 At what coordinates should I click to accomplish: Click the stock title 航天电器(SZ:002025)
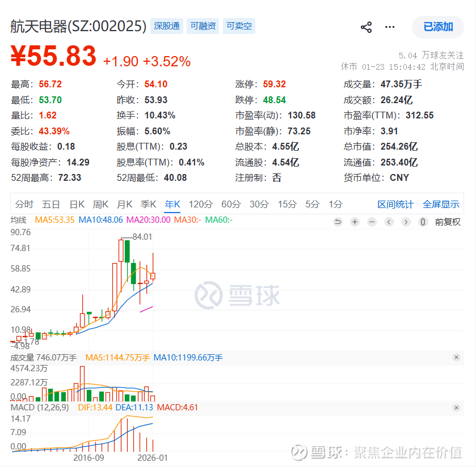point(79,26)
